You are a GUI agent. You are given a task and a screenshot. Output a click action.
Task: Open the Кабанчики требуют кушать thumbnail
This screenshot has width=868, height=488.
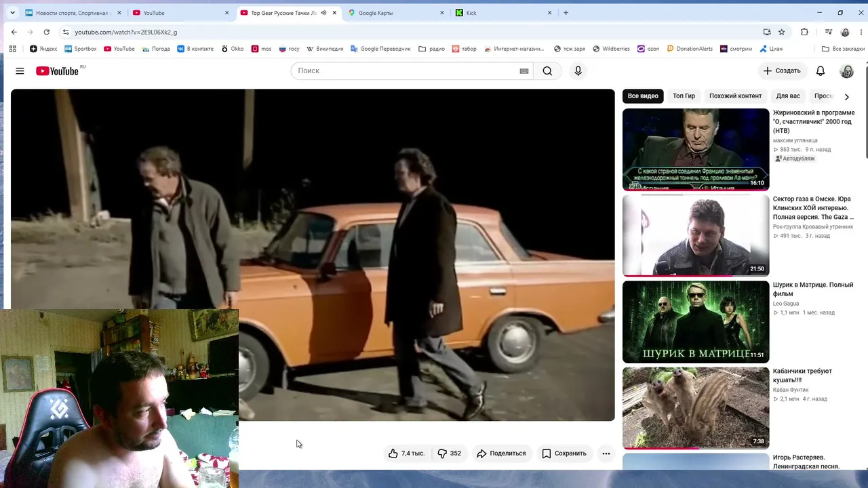point(696,408)
